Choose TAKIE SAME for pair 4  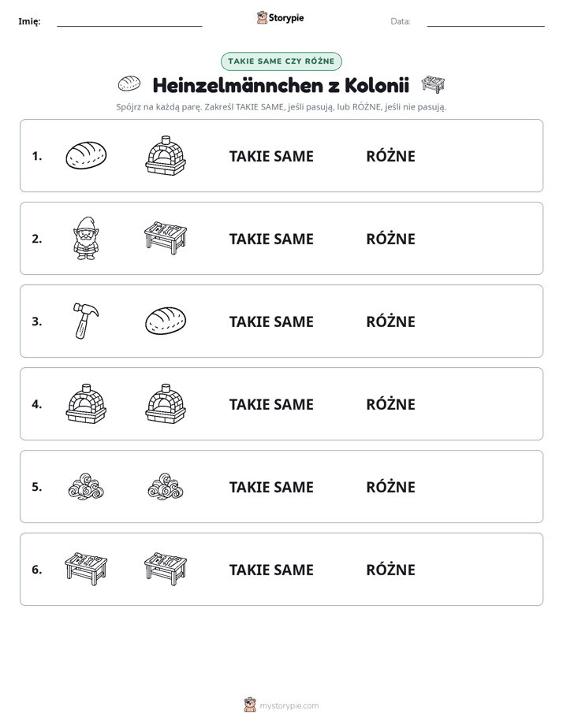coord(271,404)
